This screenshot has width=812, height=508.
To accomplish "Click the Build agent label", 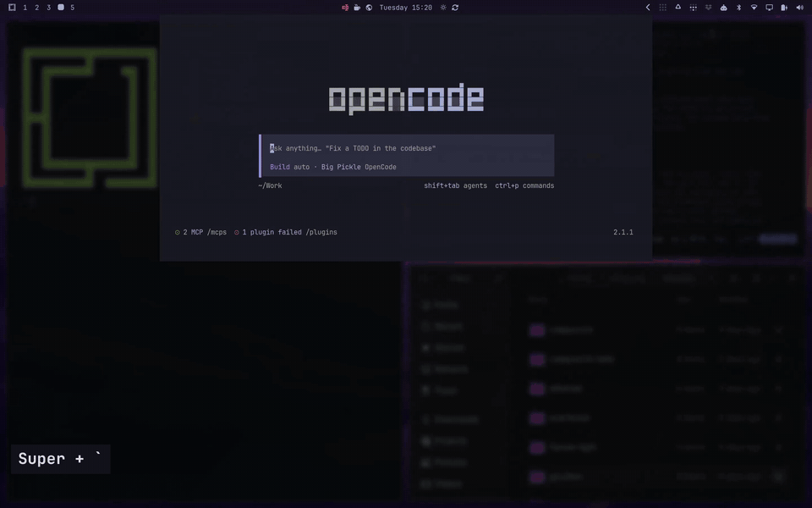I will click(x=280, y=167).
